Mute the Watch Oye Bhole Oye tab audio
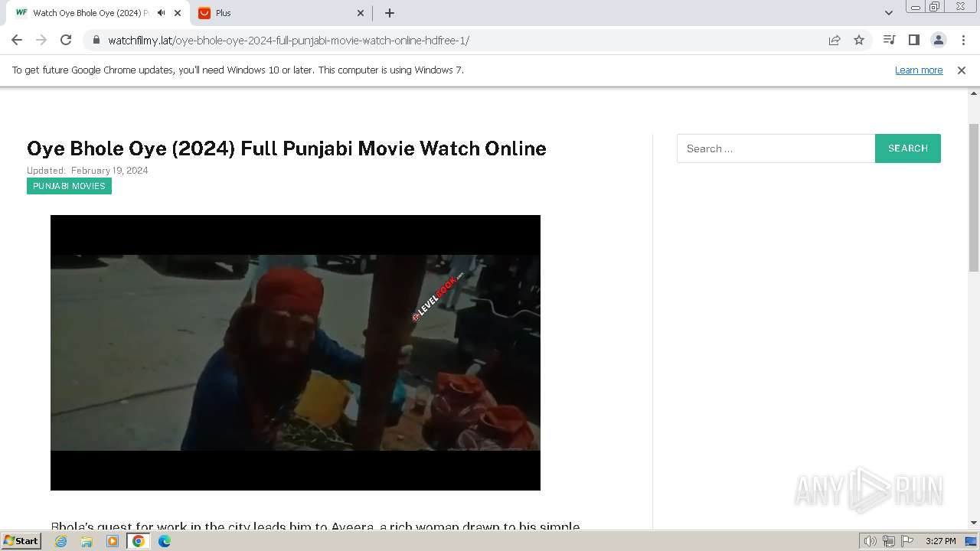Image resolution: width=980 pixels, height=551 pixels. point(161,13)
